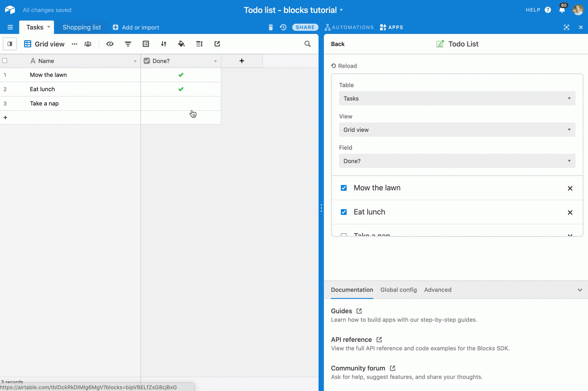Select the hide fields icon

click(x=110, y=44)
